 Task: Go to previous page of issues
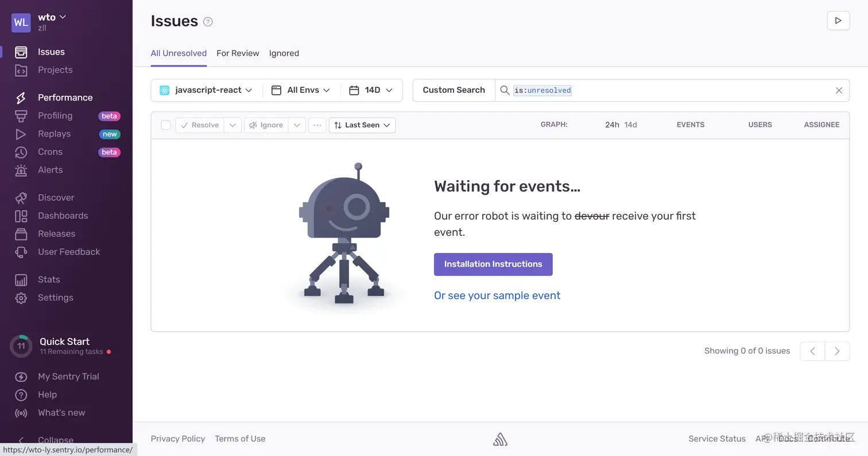[x=812, y=351]
